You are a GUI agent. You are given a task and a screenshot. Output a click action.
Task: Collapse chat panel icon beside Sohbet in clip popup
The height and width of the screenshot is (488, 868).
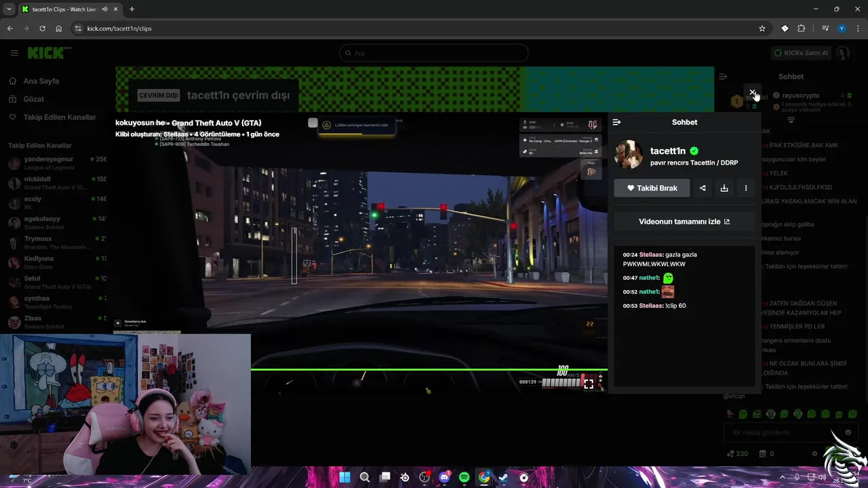(616, 122)
